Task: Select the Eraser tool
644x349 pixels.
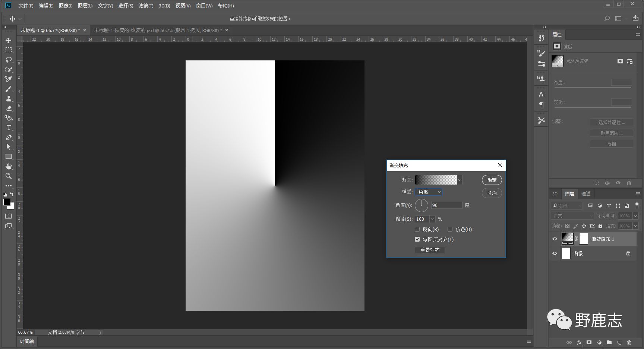Action: pos(9,108)
